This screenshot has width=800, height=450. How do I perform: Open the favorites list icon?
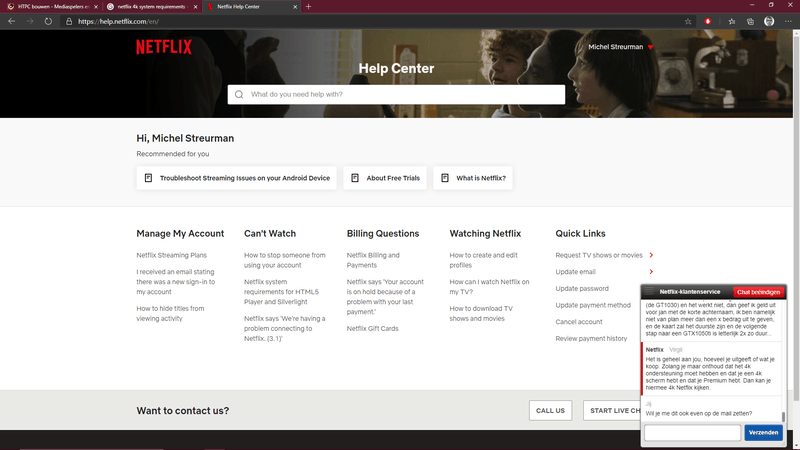732,21
